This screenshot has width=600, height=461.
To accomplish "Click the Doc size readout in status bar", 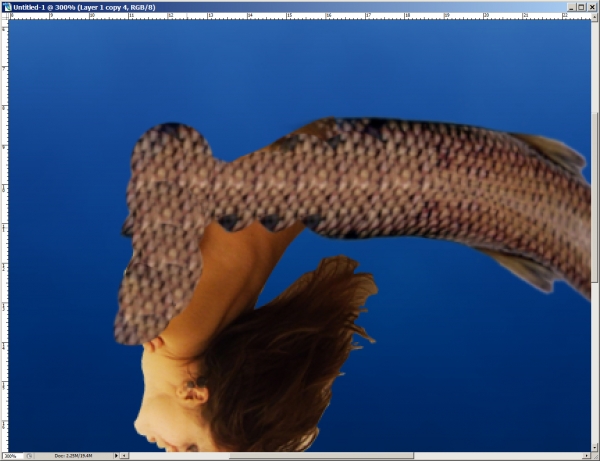I will coord(74,456).
